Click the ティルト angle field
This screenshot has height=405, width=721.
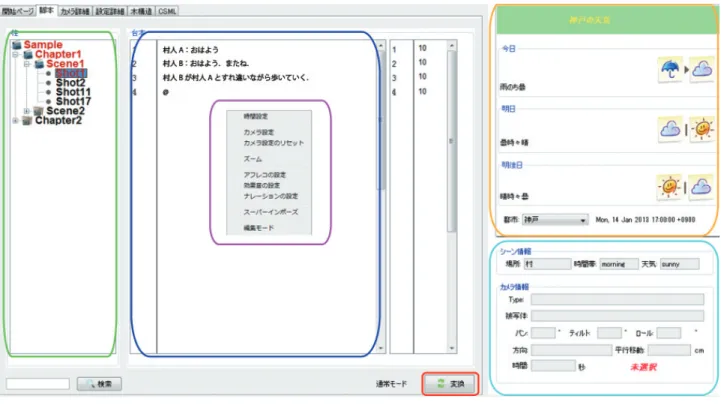pos(609,333)
